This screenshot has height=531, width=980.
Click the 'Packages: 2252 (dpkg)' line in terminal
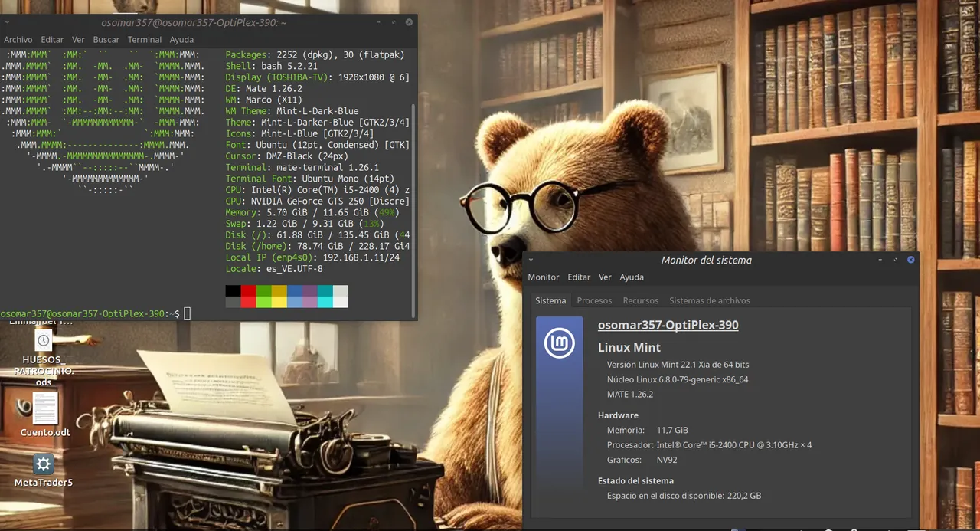[x=315, y=55]
